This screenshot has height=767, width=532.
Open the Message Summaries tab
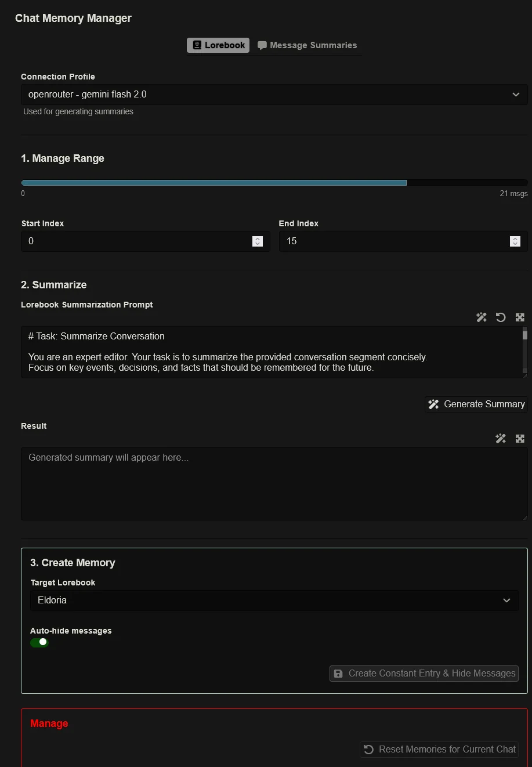pos(307,45)
